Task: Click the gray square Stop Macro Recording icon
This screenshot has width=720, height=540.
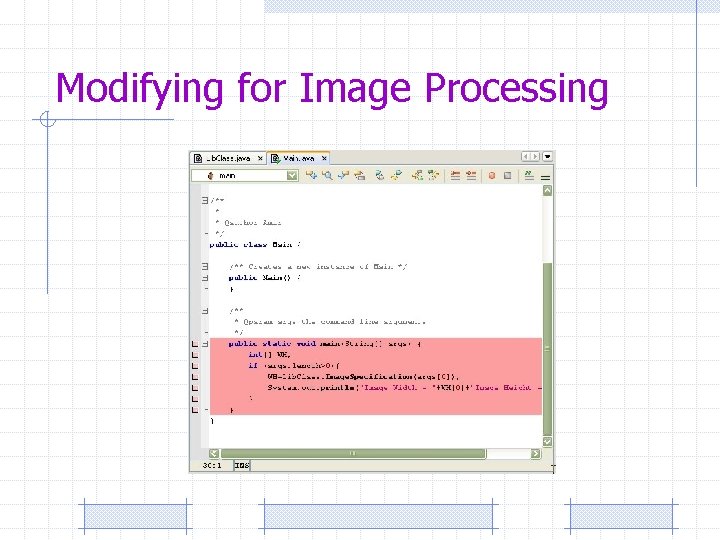Action: pyautogui.click(x=507, y=175)
